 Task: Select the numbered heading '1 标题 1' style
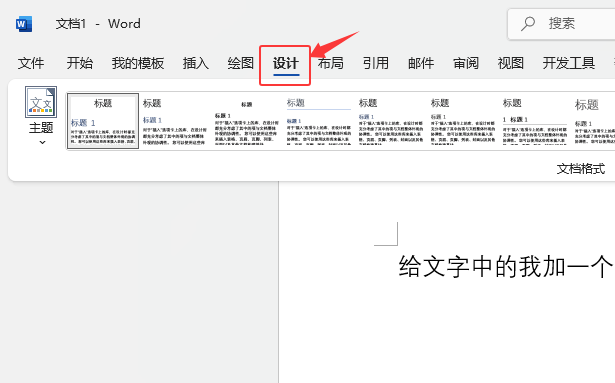[535, 121]
